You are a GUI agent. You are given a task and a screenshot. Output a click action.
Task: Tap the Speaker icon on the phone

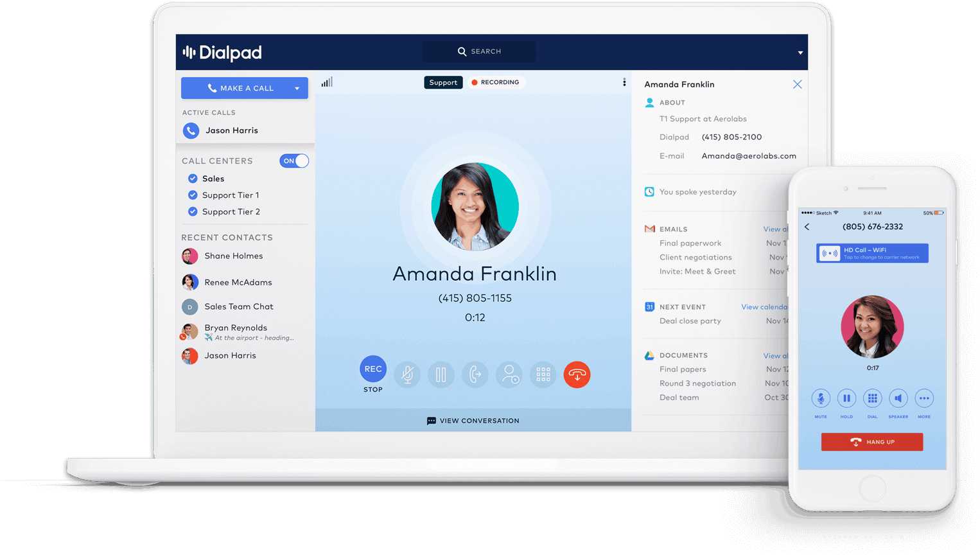coord(898,398)
